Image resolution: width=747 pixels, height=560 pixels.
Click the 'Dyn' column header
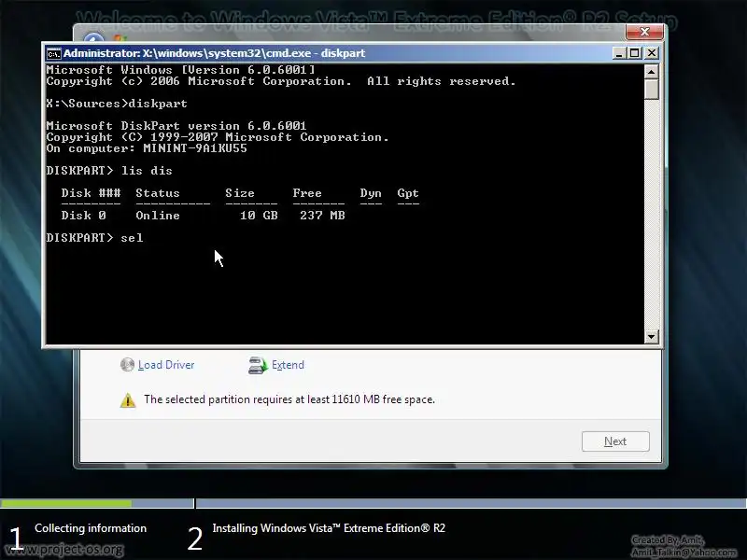pyautogui.click(x=371, y=193)
